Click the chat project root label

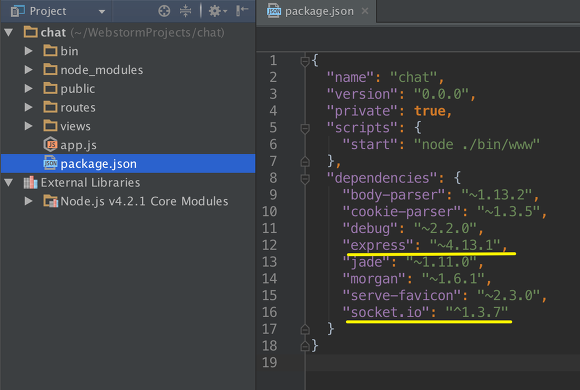(53, 33)
